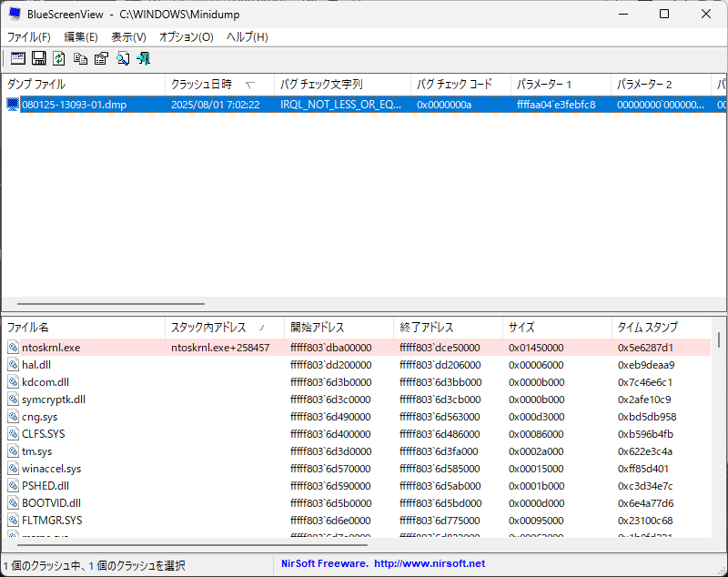The width and height of the screenshot is (728, 577).
Task: Select the tm.sys file name
Action: 36,451
